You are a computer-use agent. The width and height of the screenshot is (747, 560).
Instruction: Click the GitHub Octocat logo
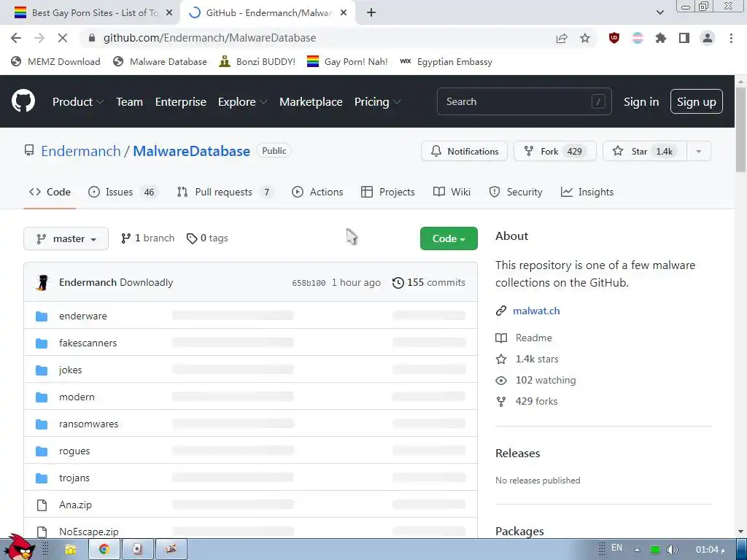click(23, 101)
